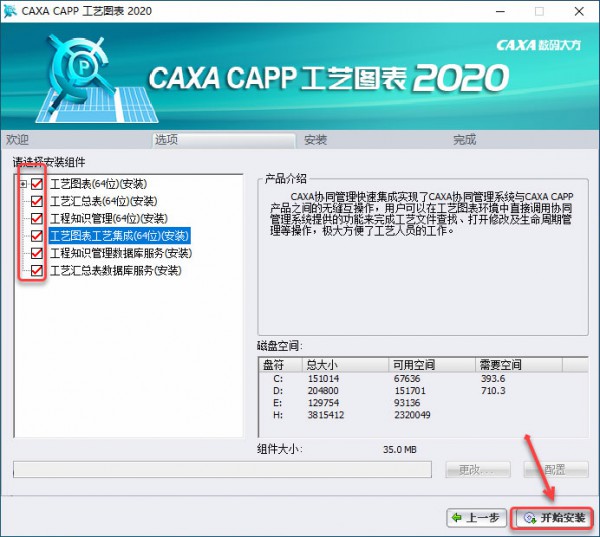Go to the 完成 step tab
The height and width of the screenshot is (537, 600).
(x=464, y=140)
